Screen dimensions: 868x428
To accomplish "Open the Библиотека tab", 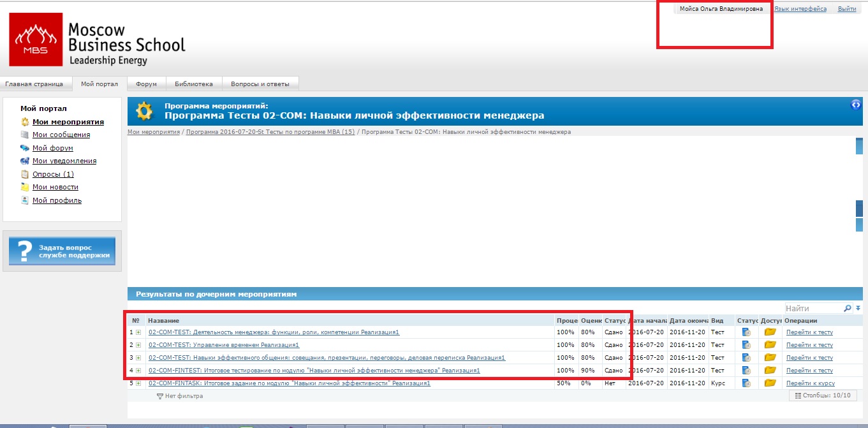I will click(193, 84).
